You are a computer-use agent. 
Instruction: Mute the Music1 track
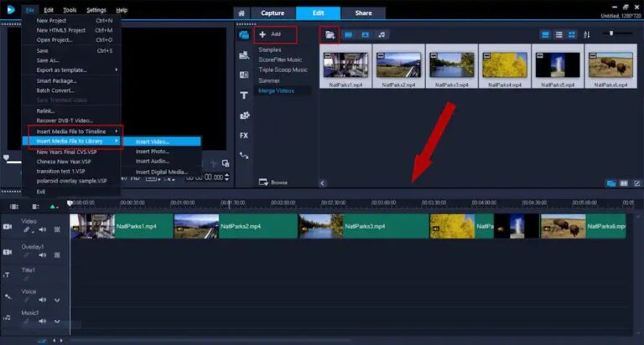[x=42, y=322]
